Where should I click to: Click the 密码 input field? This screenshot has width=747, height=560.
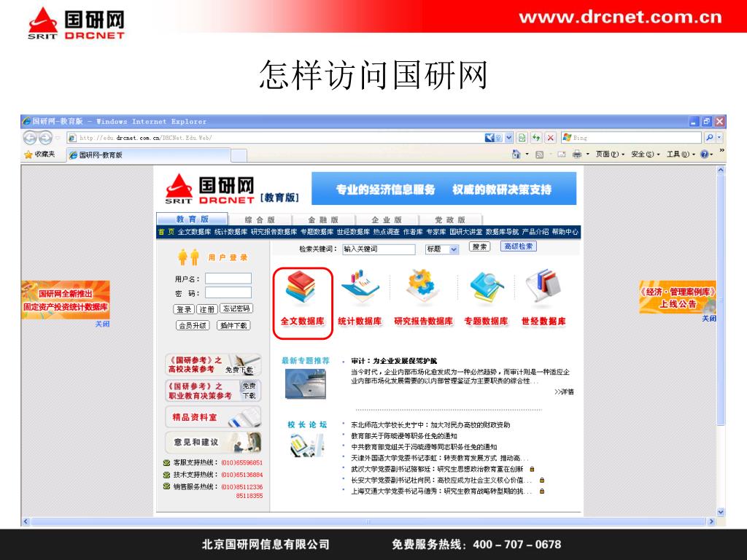[x=228, y=292]
